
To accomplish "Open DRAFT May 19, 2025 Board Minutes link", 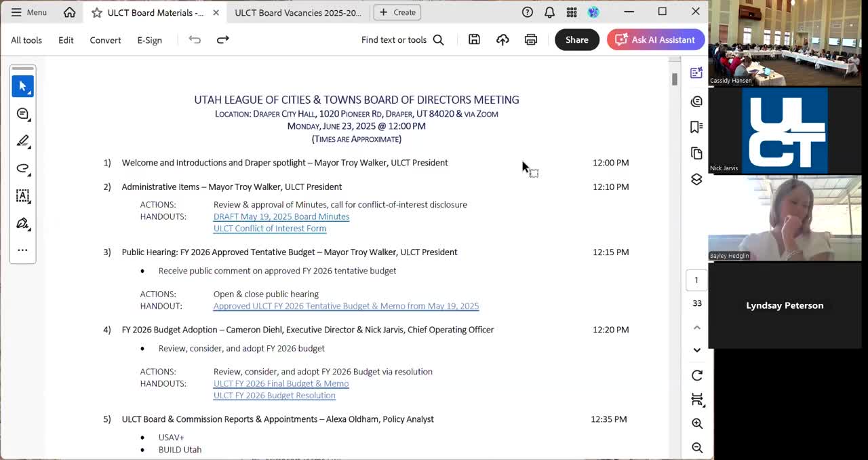I will [281, 216].
